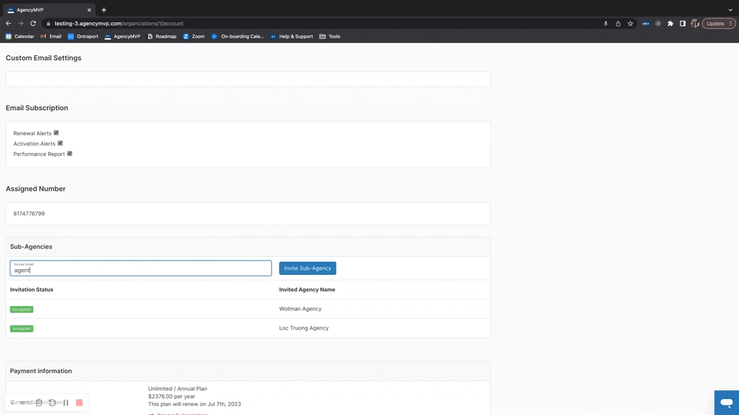Toggle the Performance Report checkbox
Screen dimensions: 739x415
click(70, 154)
